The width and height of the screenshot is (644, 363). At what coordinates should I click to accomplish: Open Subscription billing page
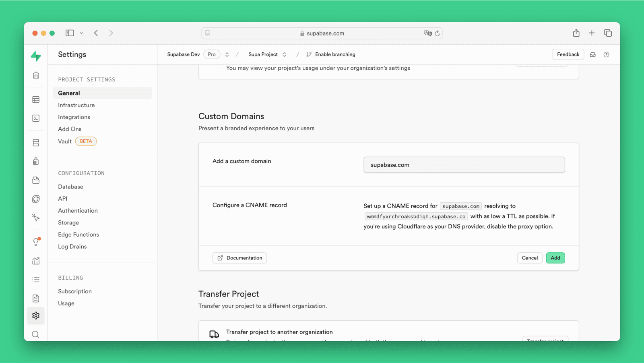[75, 291]
